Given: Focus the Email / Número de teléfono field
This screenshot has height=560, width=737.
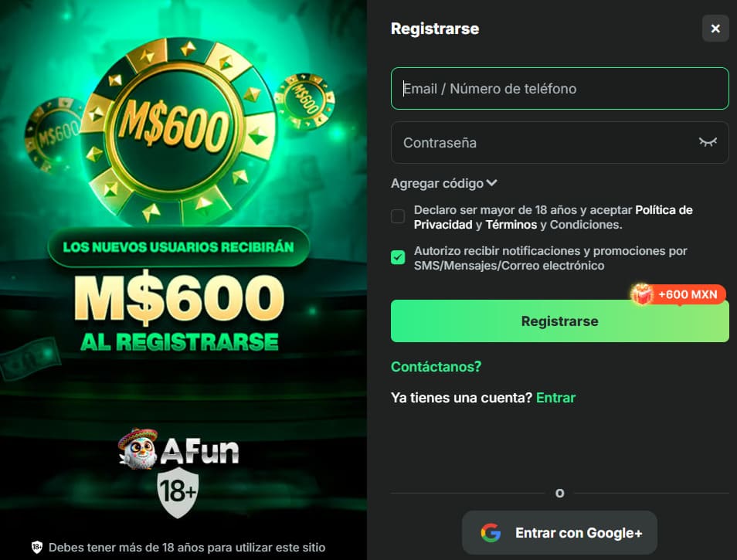Looking at the screenshot, I should pyautogui.click(x=560, y=88).
